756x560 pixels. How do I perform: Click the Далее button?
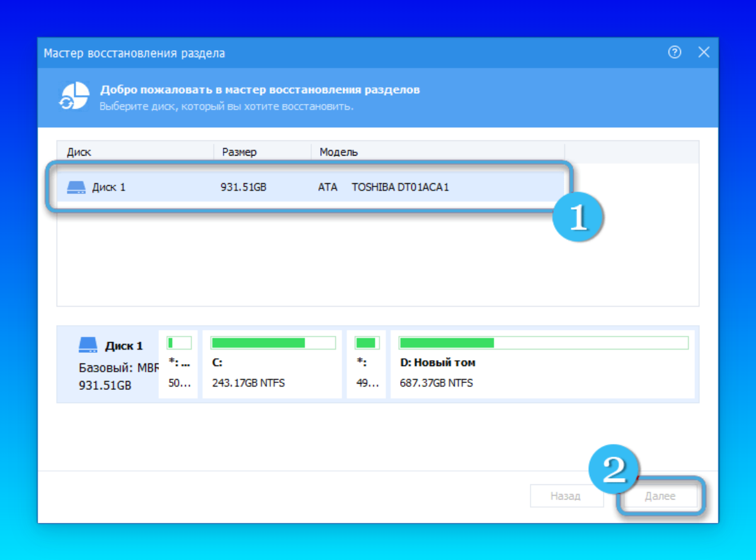tap(660, 496)
